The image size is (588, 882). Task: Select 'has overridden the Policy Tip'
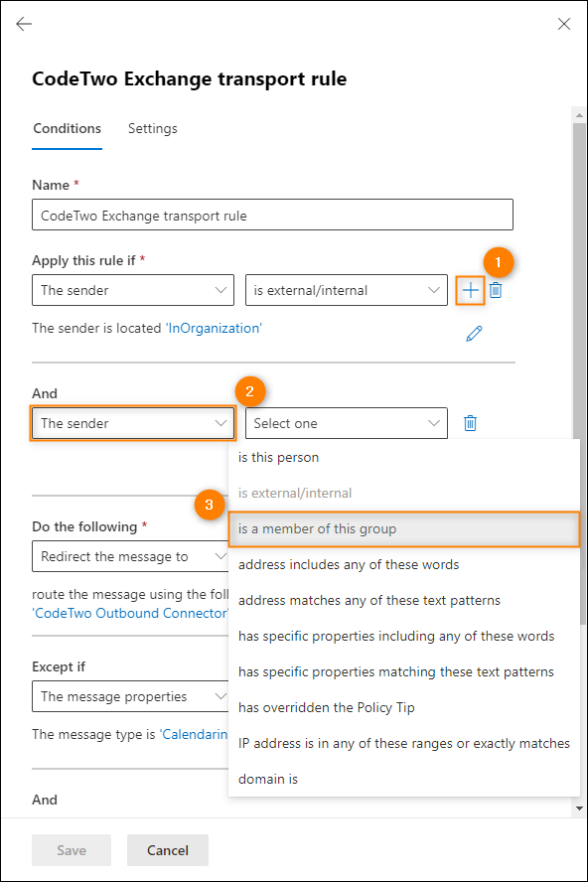(404, 707)
